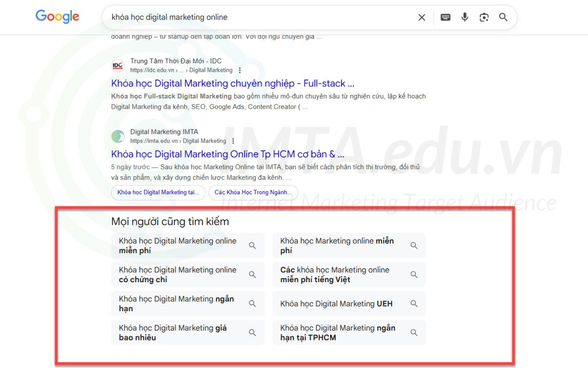Click magnifier icon beside 'có chứng chỉ' suggestion
The height and width of the screenshot is (368, 588).
pyautogui.click(x=253, y=275)
